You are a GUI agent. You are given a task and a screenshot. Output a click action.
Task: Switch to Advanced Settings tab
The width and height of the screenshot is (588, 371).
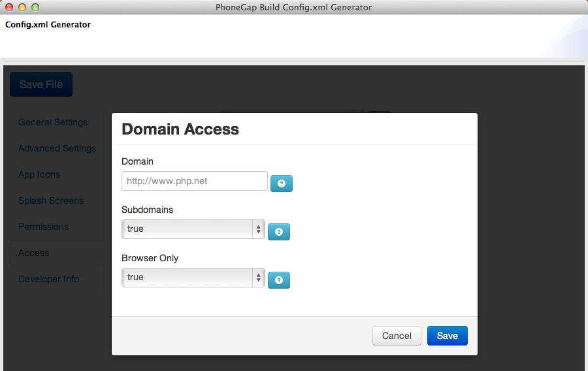point(57,148)
